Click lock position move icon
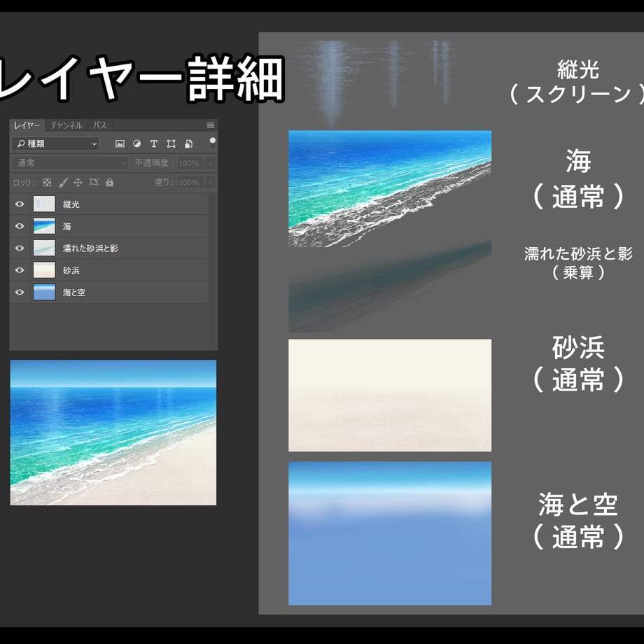The width and height of the screenshot is (644, 644). click(78, 183)
